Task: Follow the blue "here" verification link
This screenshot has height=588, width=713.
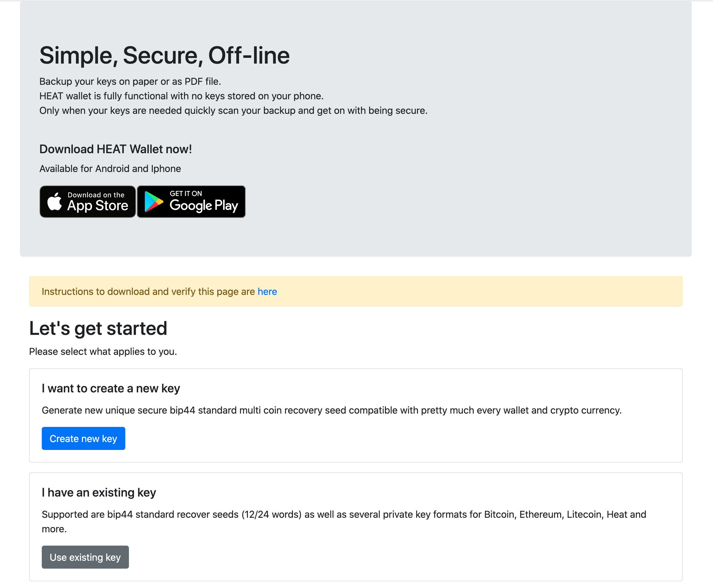Action: (x=267, y=292)
